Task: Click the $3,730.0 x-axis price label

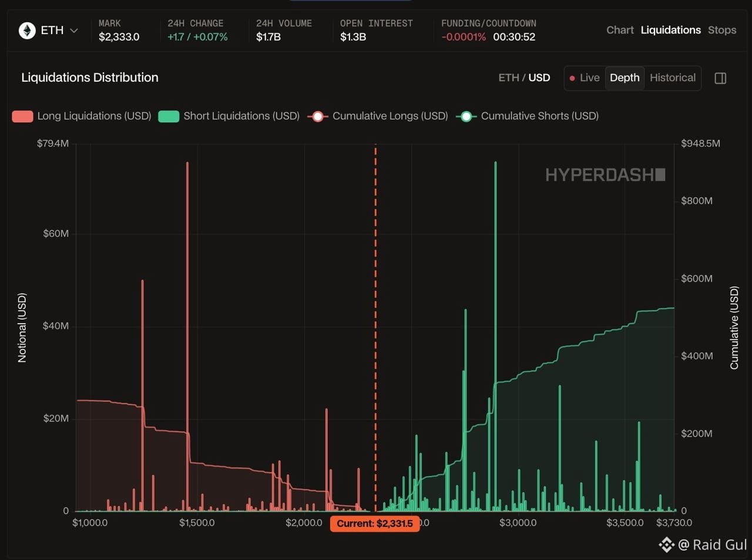Action: (x=674, y=522)
